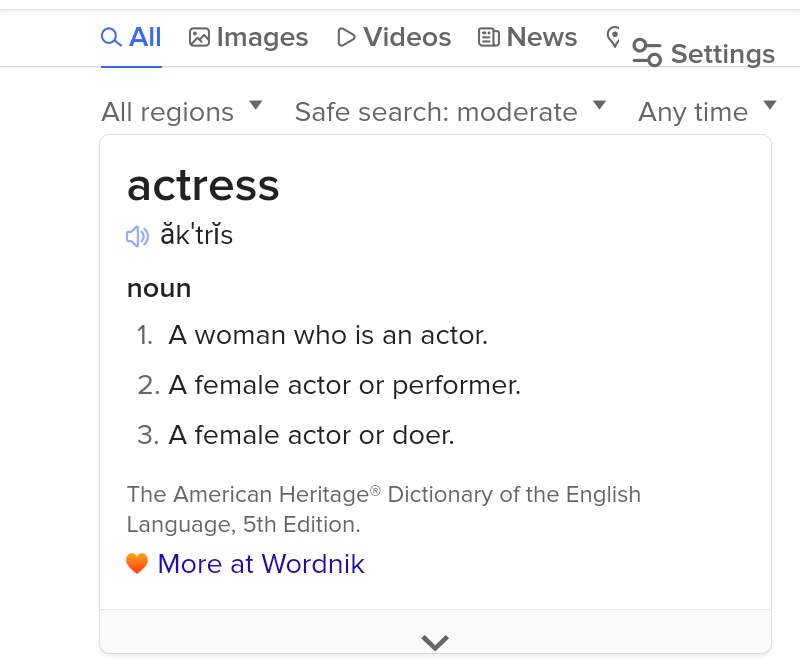Click the Settings sliders icon
This screenshot has width=800, height=668.
pyautogui.click(x=647, y=53)
